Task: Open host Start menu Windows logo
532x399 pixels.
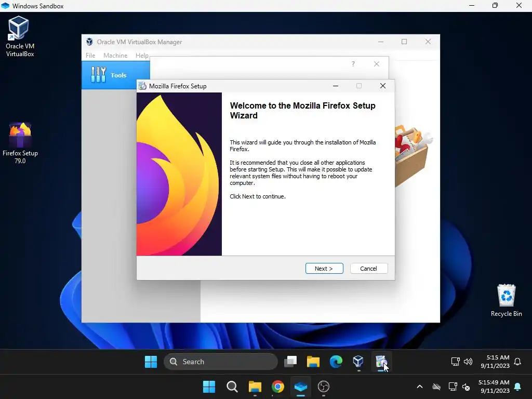Action: (x=209, y=387)
